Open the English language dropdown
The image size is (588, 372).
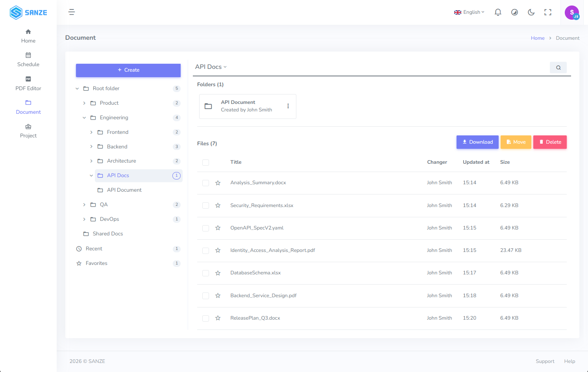click(469, 12)
